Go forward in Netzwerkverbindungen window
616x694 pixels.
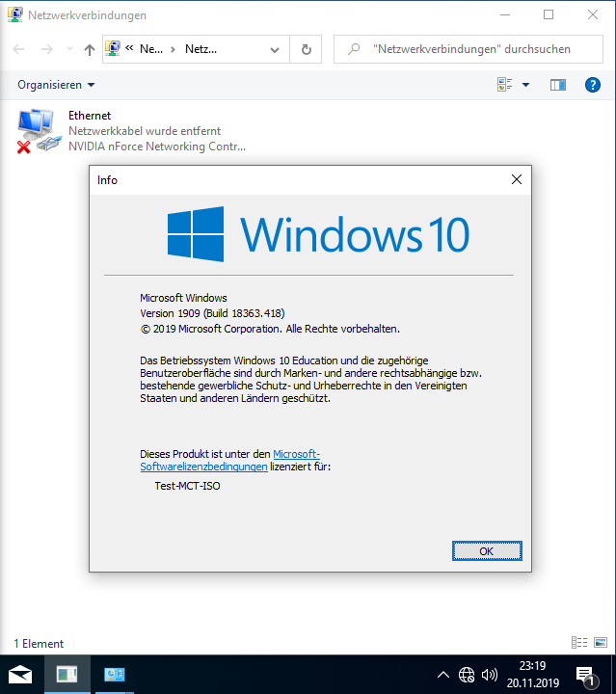coord(46,49)
